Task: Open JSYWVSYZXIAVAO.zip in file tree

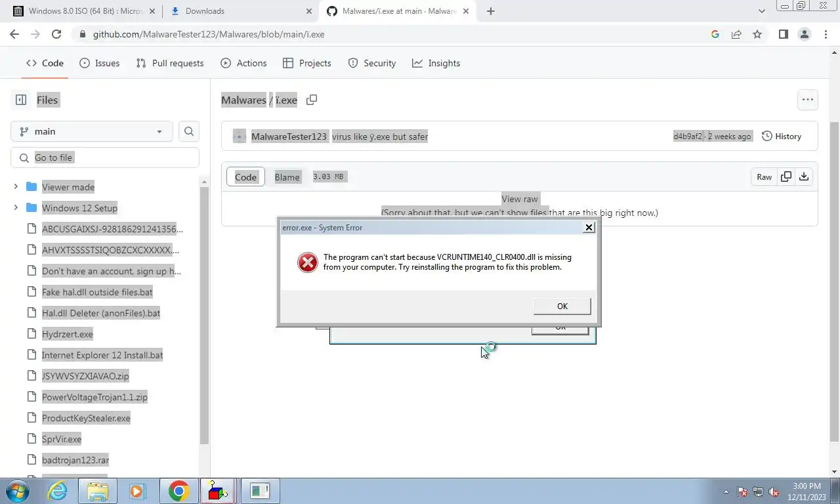Action: pos(85,376)
